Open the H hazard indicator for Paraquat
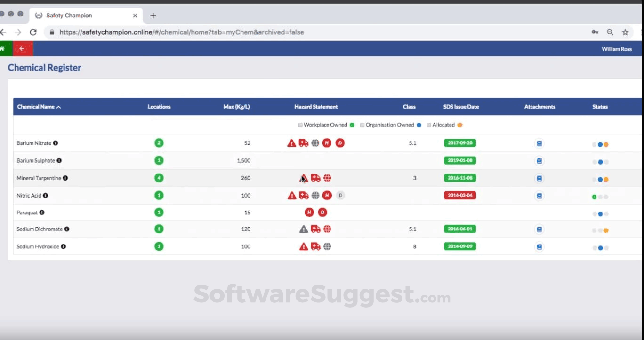 pos(309,212)
